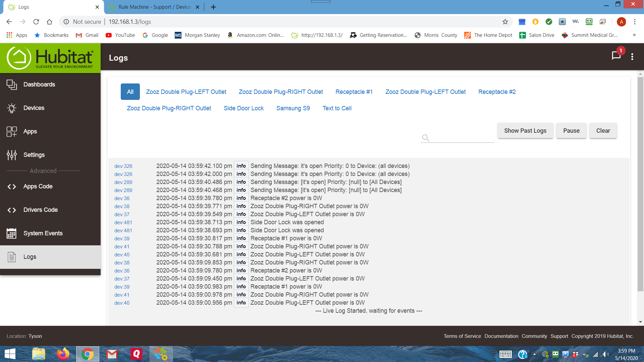
Task: Open clock and date in taskbar
Action: pyautogui.click(x=626, y=354)
